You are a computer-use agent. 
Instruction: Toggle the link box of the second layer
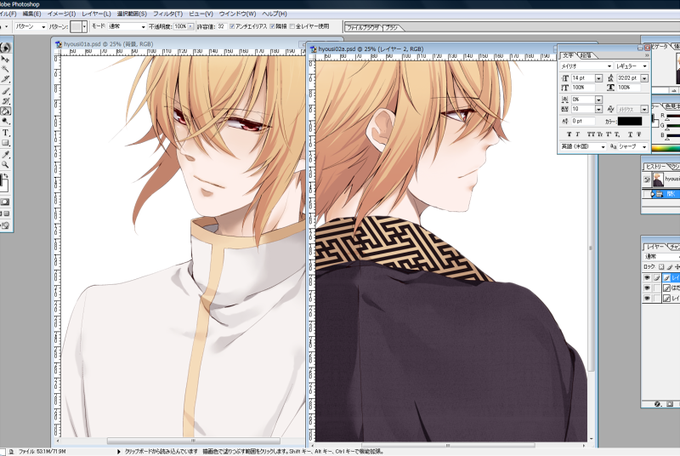tap(657, 288)
